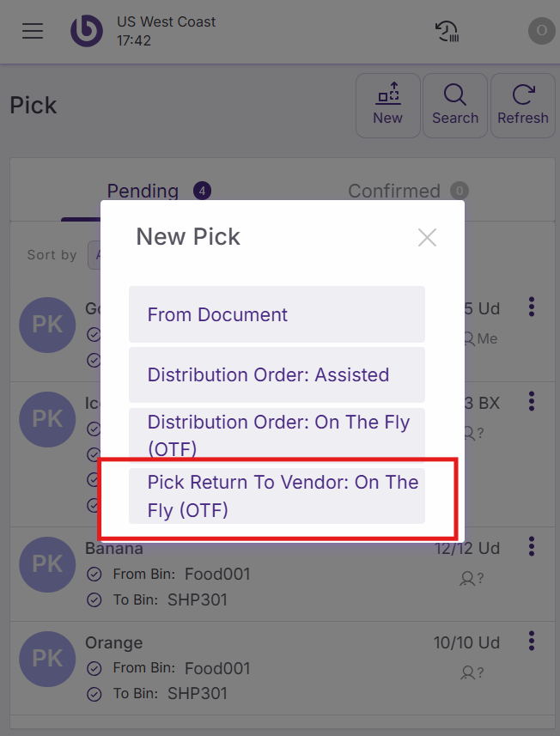Open the hamburger navigation menu

(33, 31)
